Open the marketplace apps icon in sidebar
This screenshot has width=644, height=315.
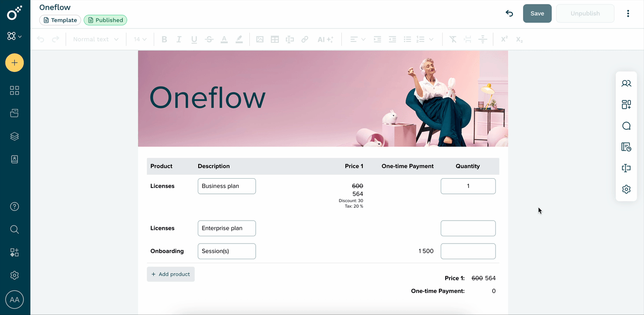click(14, 252)
